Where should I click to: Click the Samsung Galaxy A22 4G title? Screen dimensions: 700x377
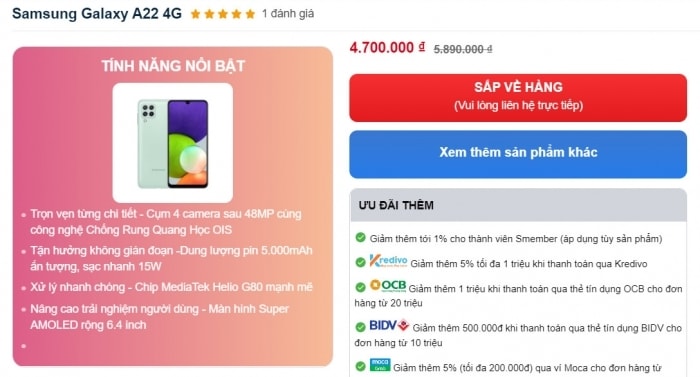[97, 14]
